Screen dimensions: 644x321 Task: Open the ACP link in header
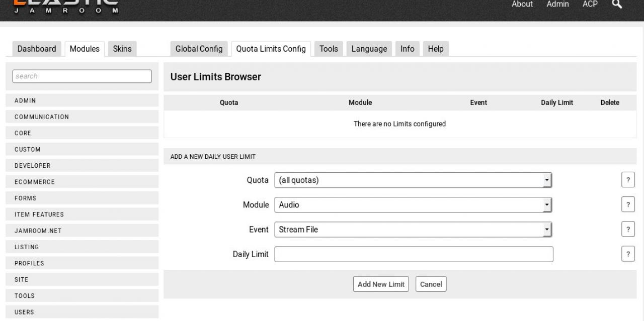tap(590, 4)
